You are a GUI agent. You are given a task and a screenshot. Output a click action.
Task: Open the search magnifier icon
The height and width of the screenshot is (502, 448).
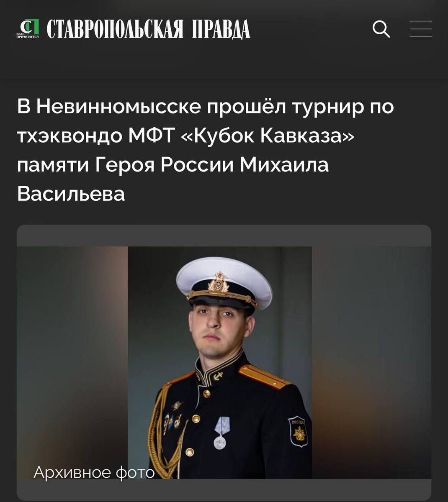pyautogui.click(x=381, y=29)
